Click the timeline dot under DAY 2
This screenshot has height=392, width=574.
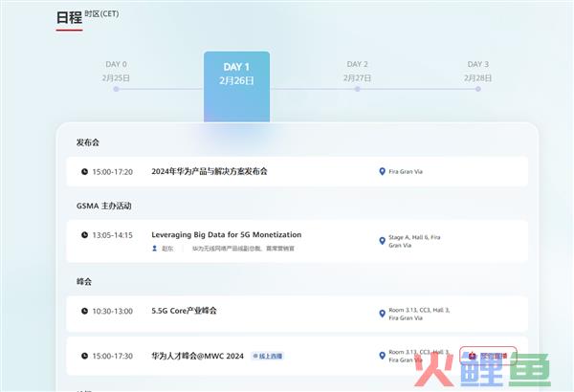tap(357, 89)
